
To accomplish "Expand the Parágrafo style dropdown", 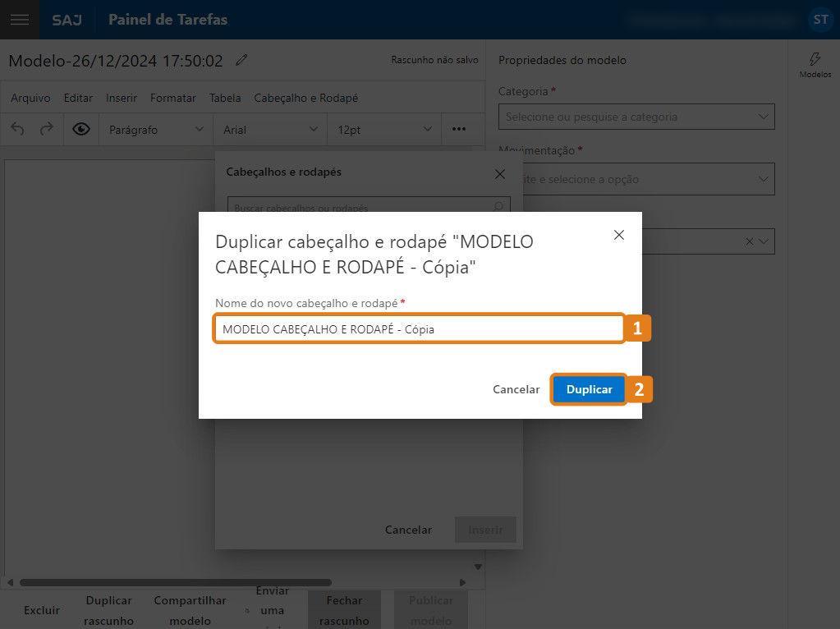I will (154, 129).
